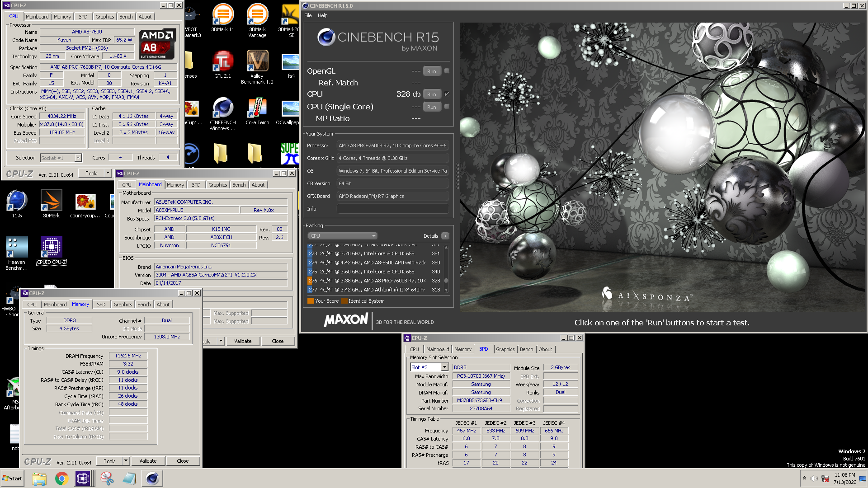The width and height of the screenshot is (868, 488).
Task: Click the Tools button in Memory window
Action: click(x=109, y=461)
